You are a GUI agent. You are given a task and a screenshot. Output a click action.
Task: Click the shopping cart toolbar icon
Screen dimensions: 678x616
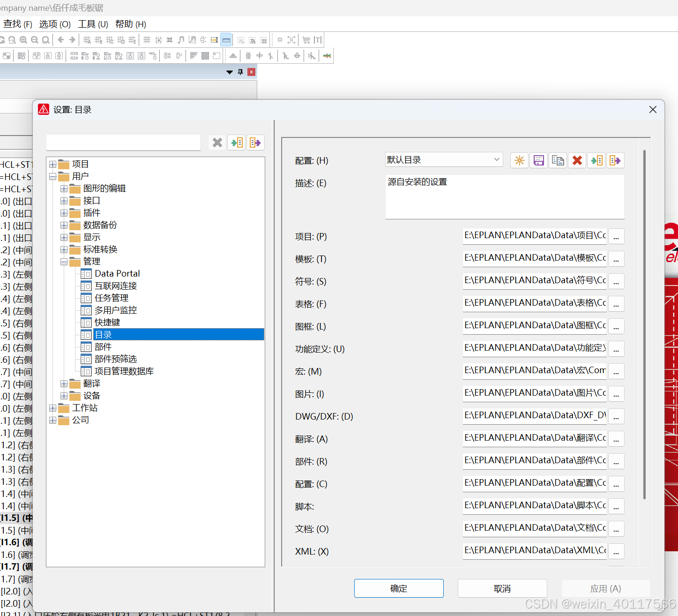click(x=306, y=40)
